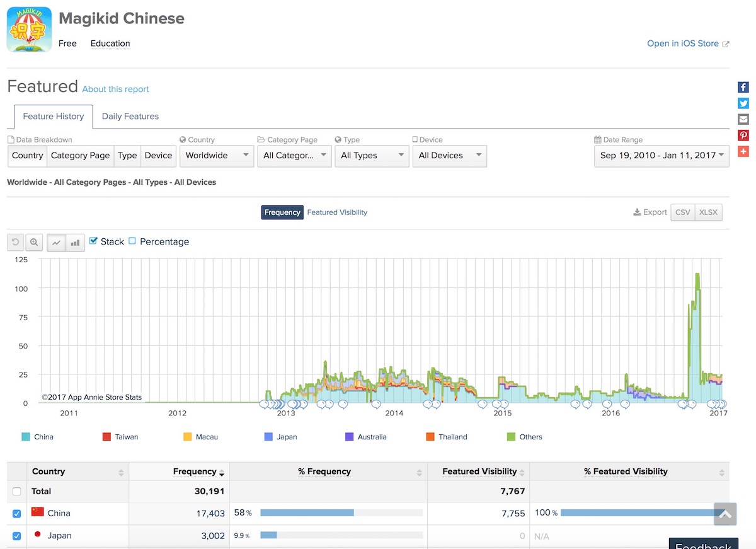This screenshot has height=549, width=756.
Task: Toggle the Taiwan legend color swatch
Action: click(106, 437)
